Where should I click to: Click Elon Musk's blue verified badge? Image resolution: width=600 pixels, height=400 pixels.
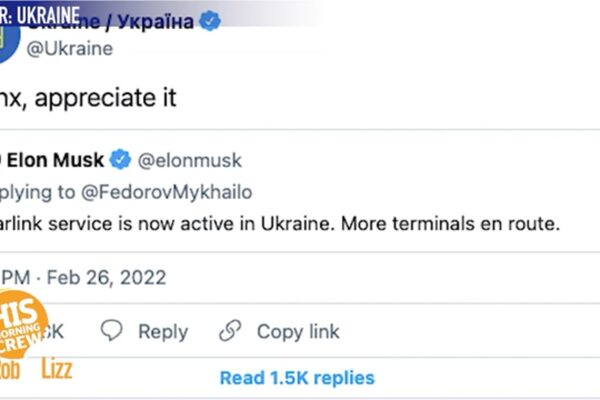click(x=121, y=159)
